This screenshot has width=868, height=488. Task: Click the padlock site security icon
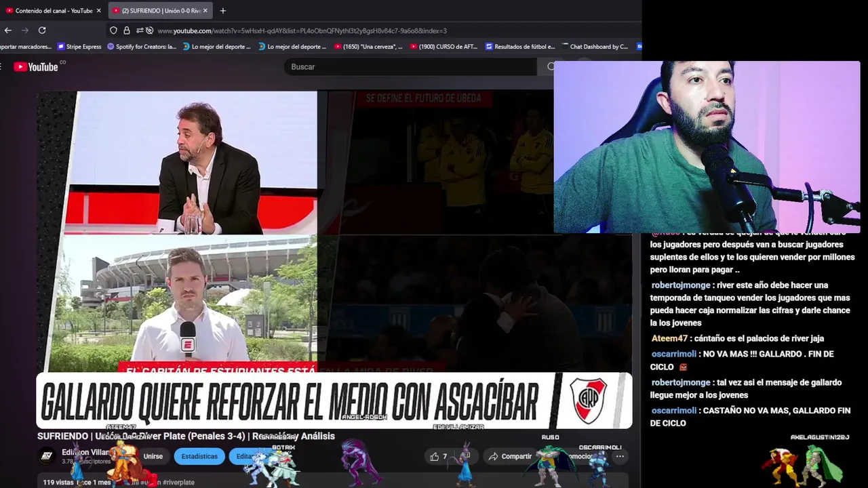tap(126, 30)
